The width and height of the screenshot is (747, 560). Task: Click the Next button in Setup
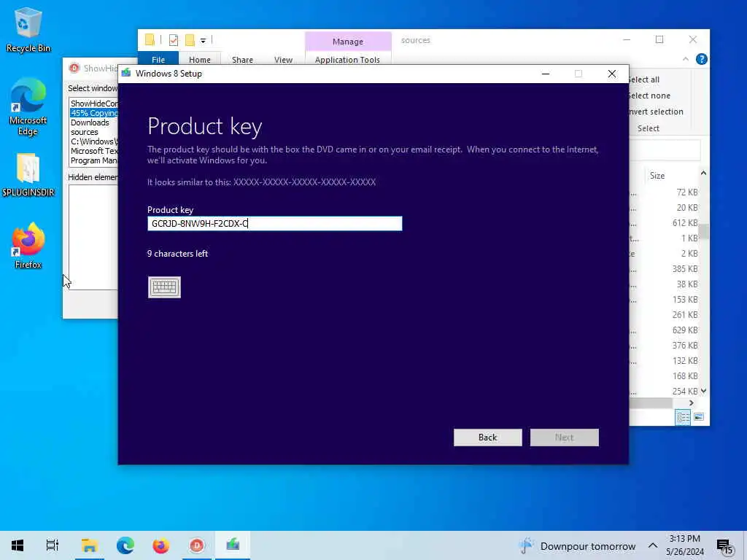point(564,437)
